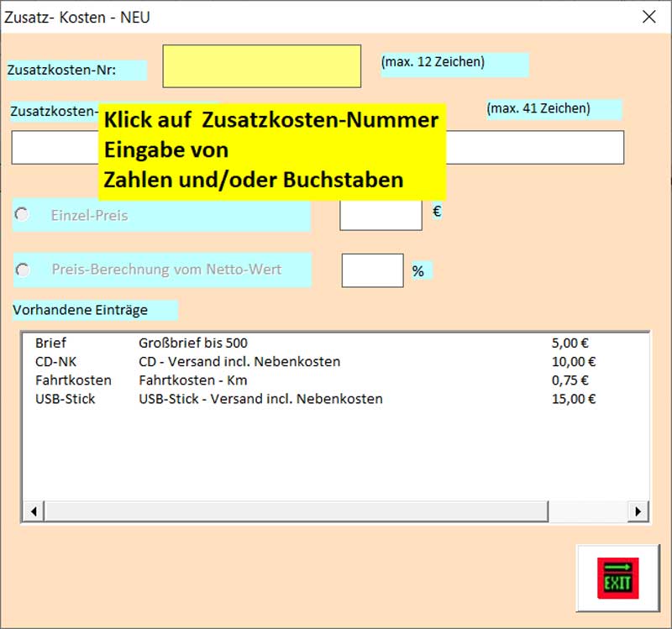Close the Zusatz-Kosten dialog window

(648, 17)
